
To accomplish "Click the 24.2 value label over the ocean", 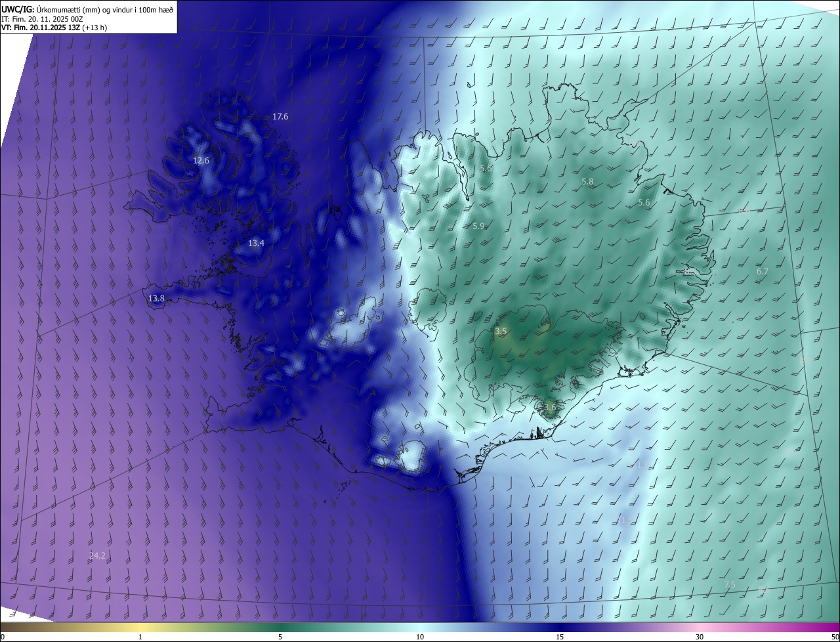I will coord(97,556).
